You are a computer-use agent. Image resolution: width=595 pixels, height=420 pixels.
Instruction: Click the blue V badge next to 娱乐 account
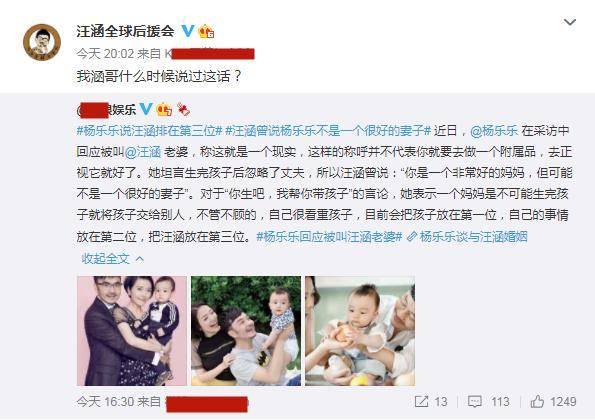pos(146,109)
